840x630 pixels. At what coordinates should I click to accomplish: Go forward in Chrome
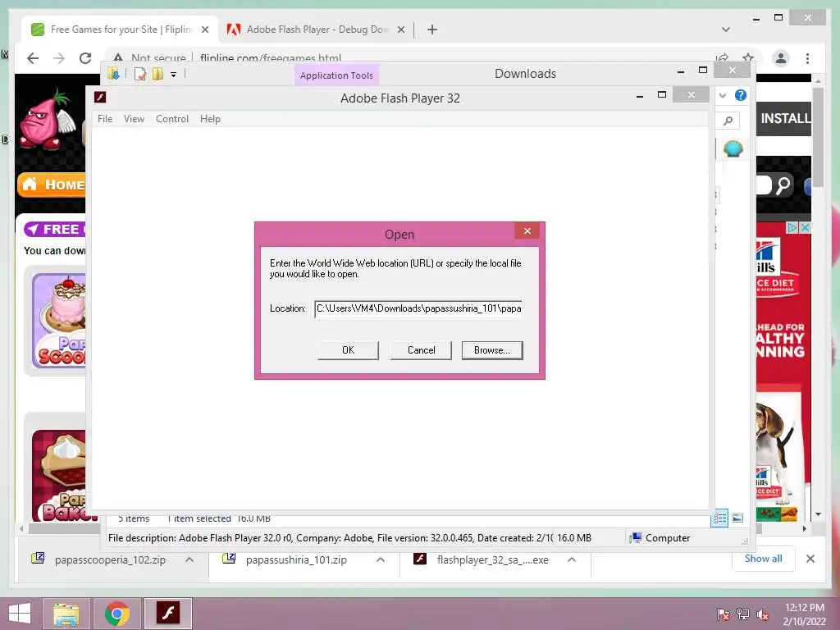59,58
